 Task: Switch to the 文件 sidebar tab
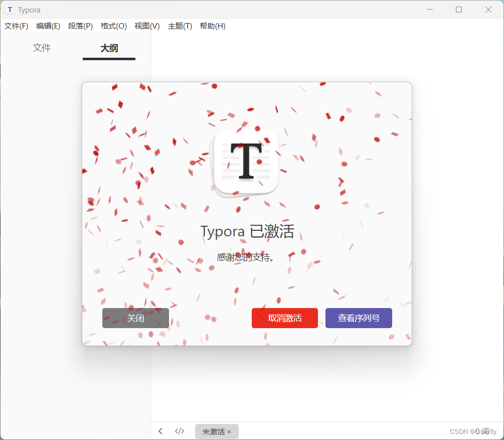click(x=42, y=48)
